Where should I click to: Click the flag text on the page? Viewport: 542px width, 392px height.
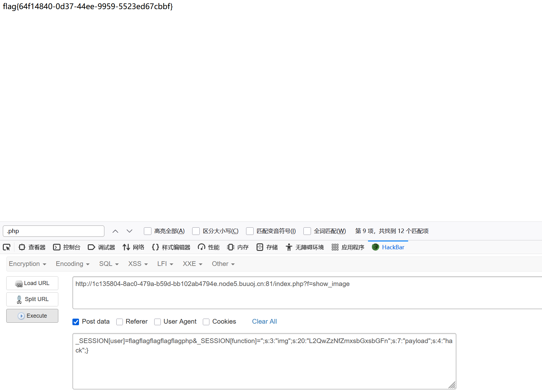(88, 6)
